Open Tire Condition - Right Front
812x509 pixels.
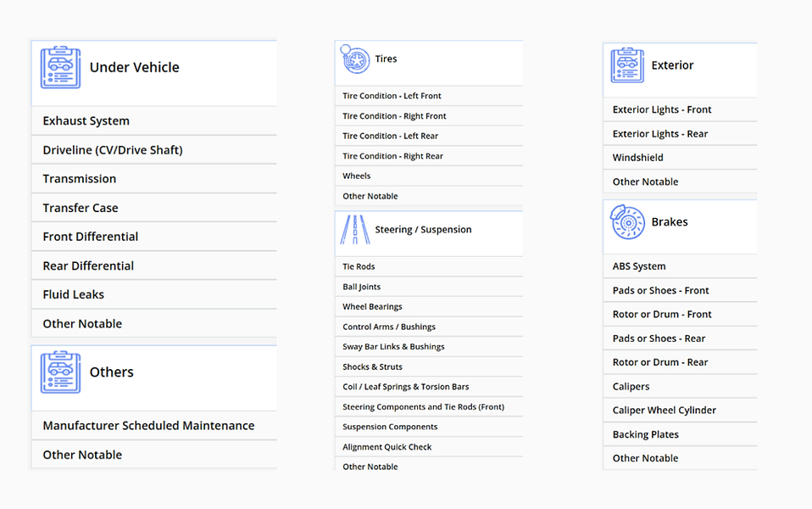click(429, 116)
